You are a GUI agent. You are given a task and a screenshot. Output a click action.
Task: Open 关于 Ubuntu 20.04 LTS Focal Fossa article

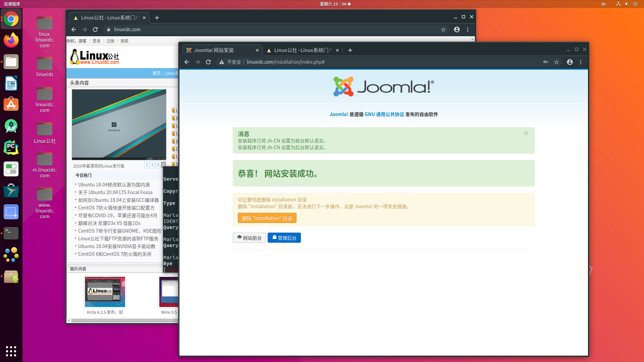click(115, 192)
